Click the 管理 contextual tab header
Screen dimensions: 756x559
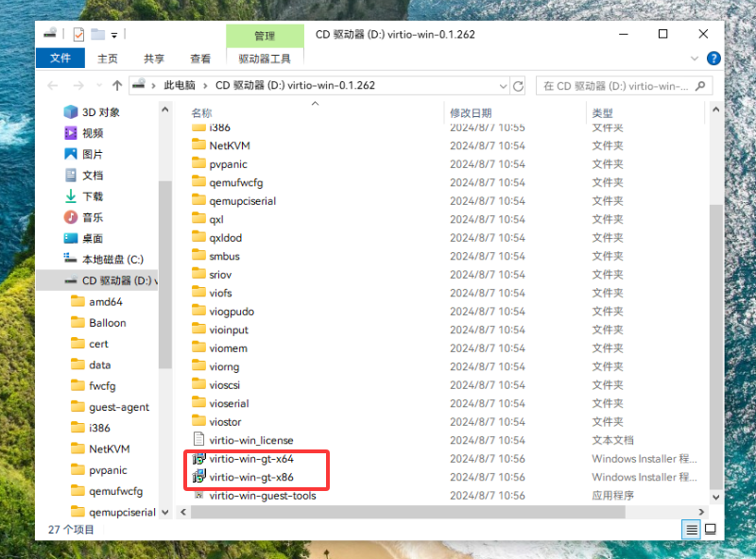pos(265,36)
